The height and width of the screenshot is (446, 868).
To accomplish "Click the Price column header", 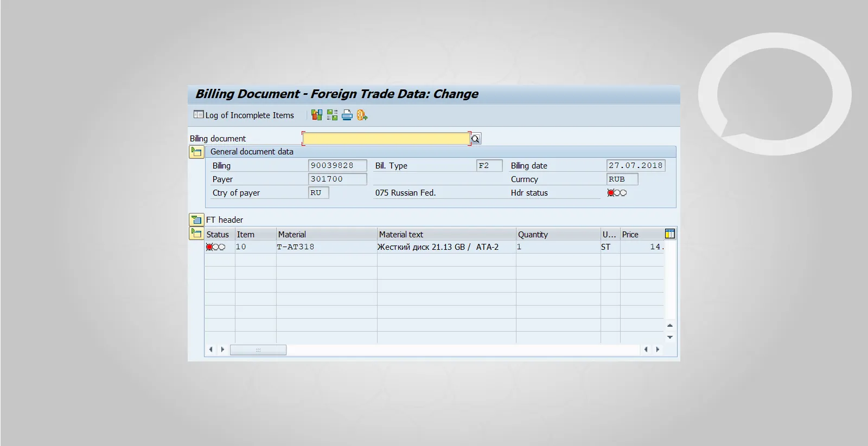I will coord(642,234).
